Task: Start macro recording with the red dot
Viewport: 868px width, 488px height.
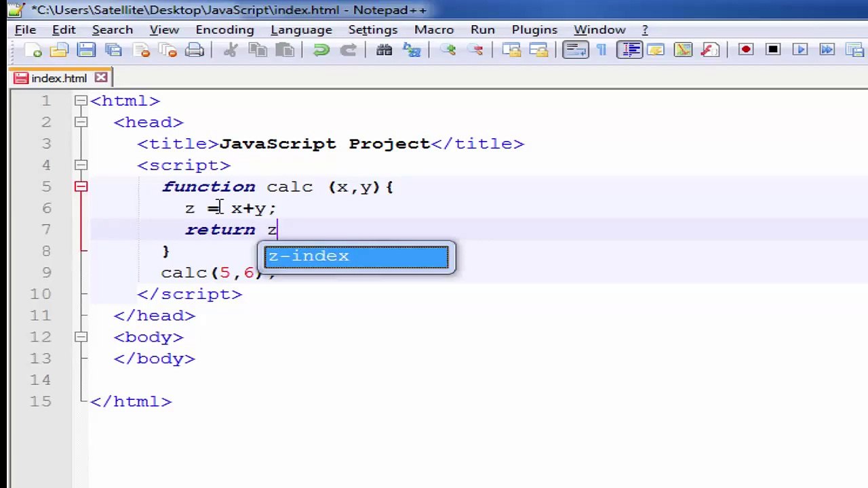Action: pyautogui.click(x=746, y=50)
